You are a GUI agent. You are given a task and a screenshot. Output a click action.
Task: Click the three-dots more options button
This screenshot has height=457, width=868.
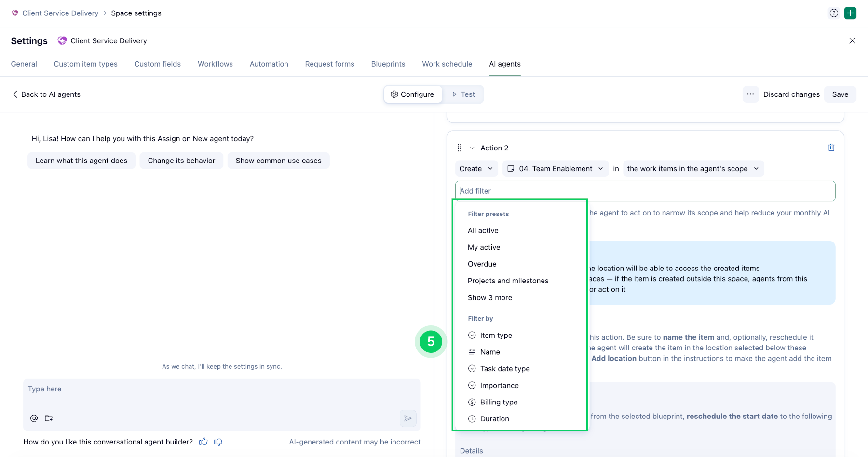tap(750, 94)
